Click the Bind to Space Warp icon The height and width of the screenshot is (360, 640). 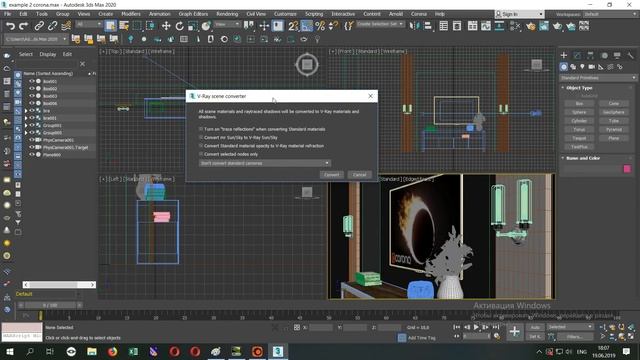tap(66, 26)
